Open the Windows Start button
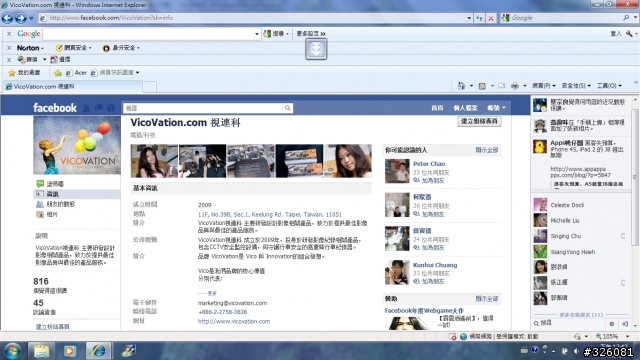Screen dimensions: 640x360 point(13,351)
